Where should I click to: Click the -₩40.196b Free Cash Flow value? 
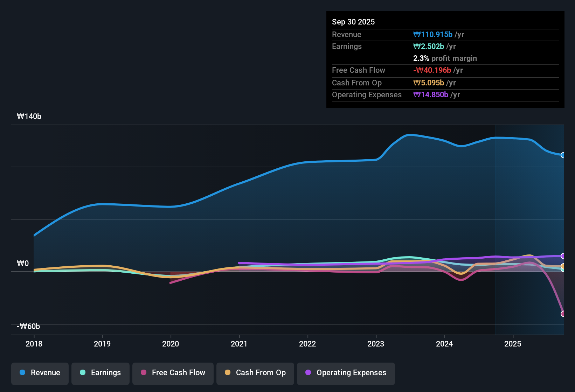(432, 70)
